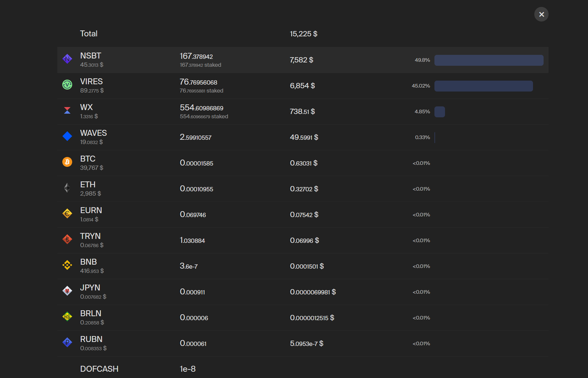Click the WX 4.85% share label
The height and width of the screenshot is (378, 588).
(x=422, y=112)
